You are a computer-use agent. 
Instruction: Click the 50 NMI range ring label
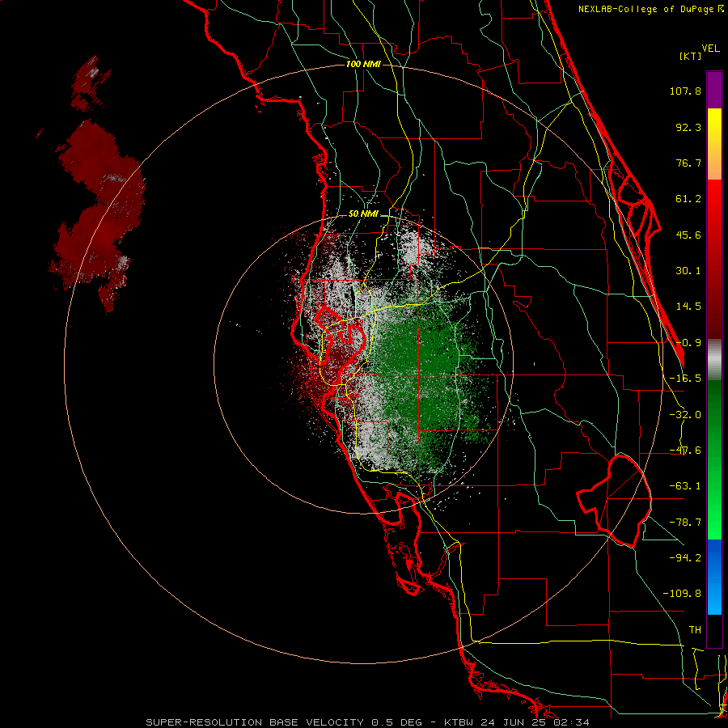tap(363, 214)
